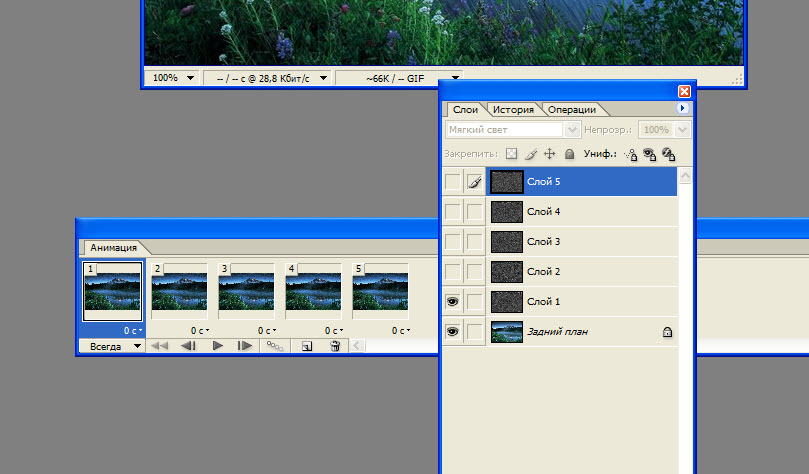Viewport: 809px width, 474px height.
Task: Open frame 1 delay 0 с dropdown
Action: [x=133, y=331]
